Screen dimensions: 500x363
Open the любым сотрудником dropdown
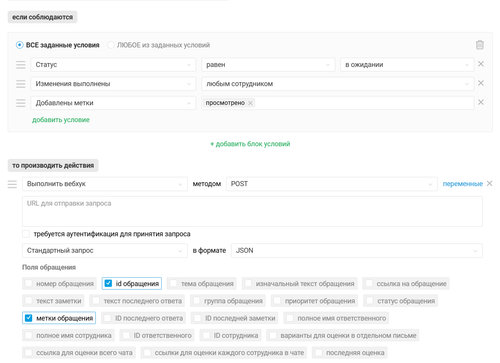coord(338,84)
